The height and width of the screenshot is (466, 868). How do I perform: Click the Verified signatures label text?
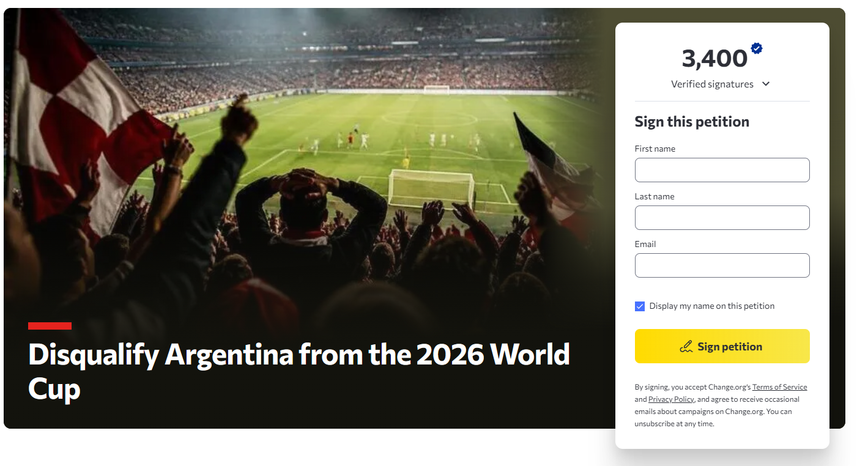[x=712, y=84]
